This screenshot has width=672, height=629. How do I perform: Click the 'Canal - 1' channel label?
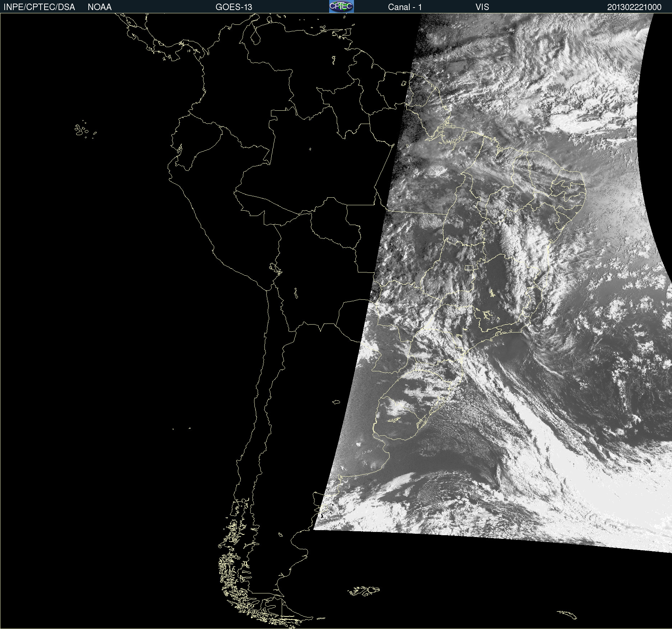click(405, 7)
